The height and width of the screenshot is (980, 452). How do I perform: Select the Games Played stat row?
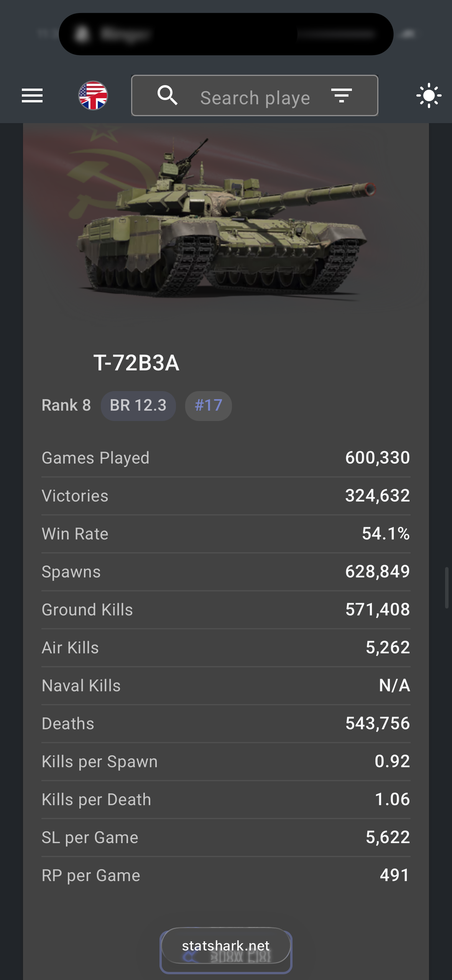tap(226, 458)
